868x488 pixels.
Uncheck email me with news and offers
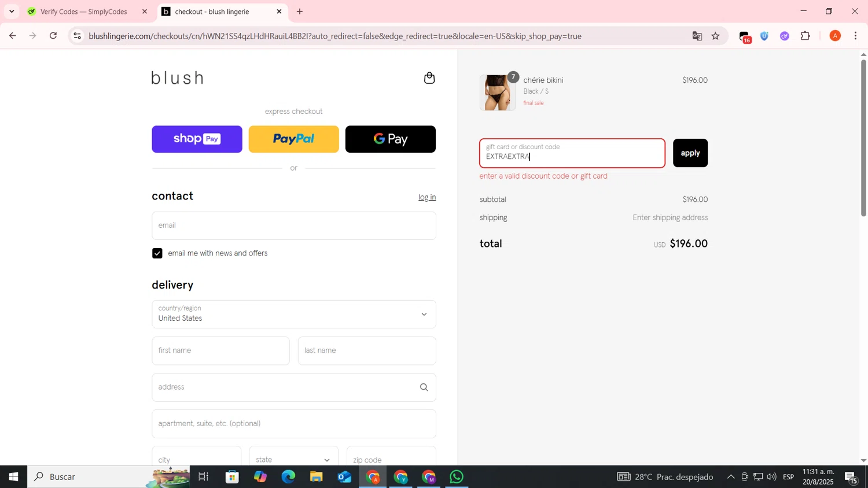[x=157, y=253]
